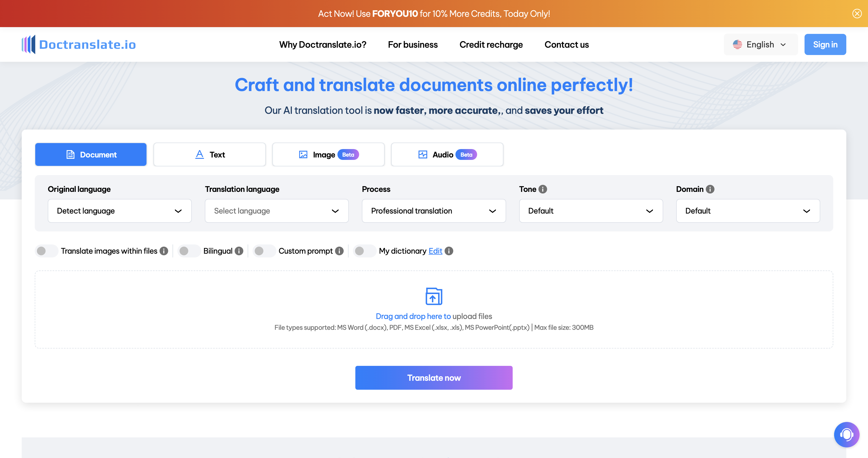Click the Bilingual info icon
868x458 pixels.
tap(239, 251)
